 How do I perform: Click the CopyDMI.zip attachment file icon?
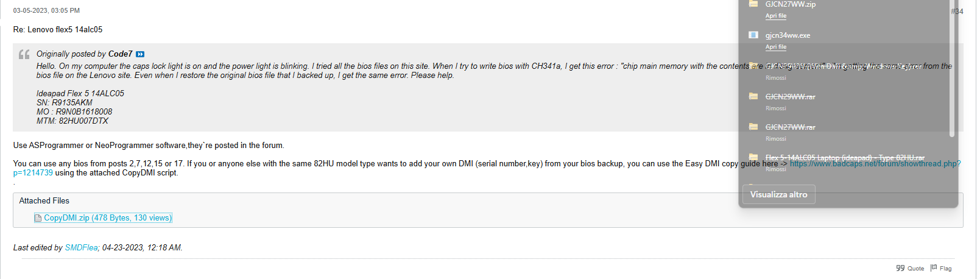(38, 218)
